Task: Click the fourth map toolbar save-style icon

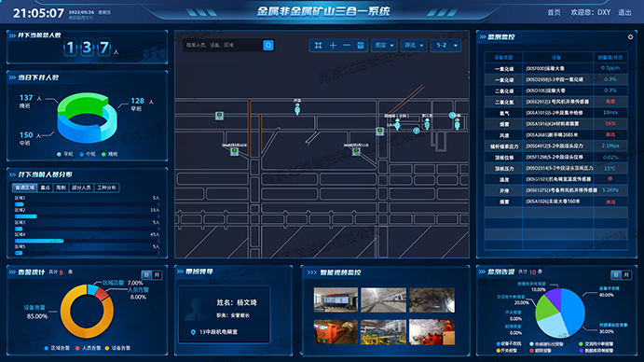Action: (x=360, y=45)
